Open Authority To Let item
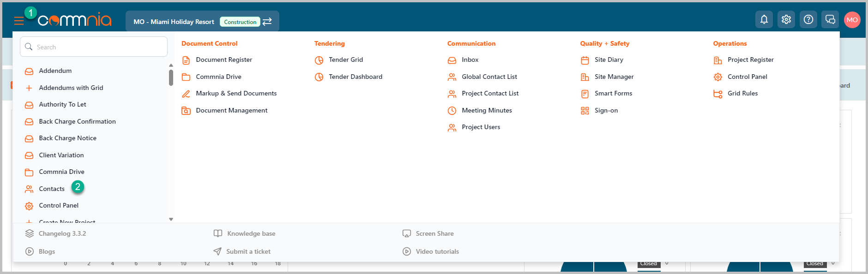 click(62, 105)
